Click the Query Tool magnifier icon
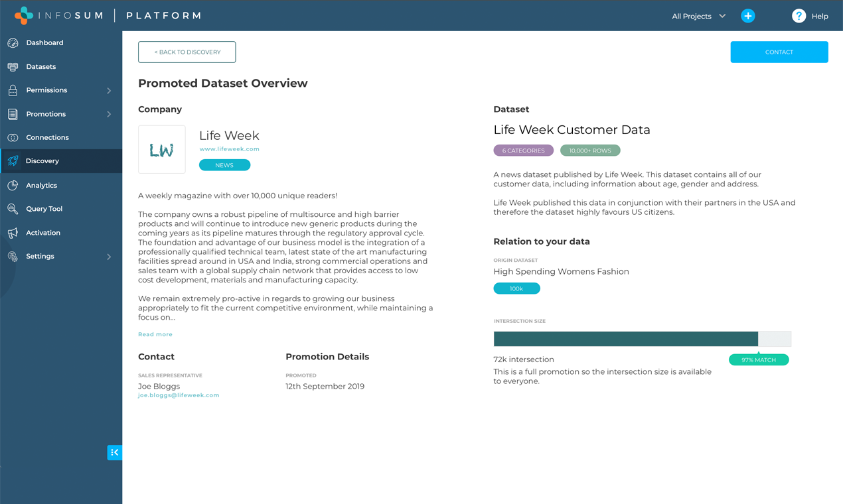The image size is (843, 504). tap(13, 209)
